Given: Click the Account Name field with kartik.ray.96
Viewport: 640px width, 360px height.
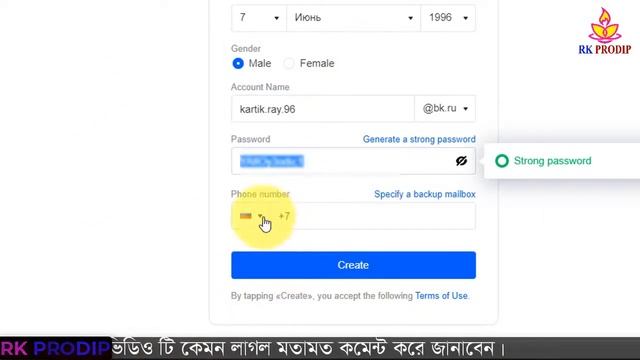Looking at the screenshot, I should click(x=323, y=109).
